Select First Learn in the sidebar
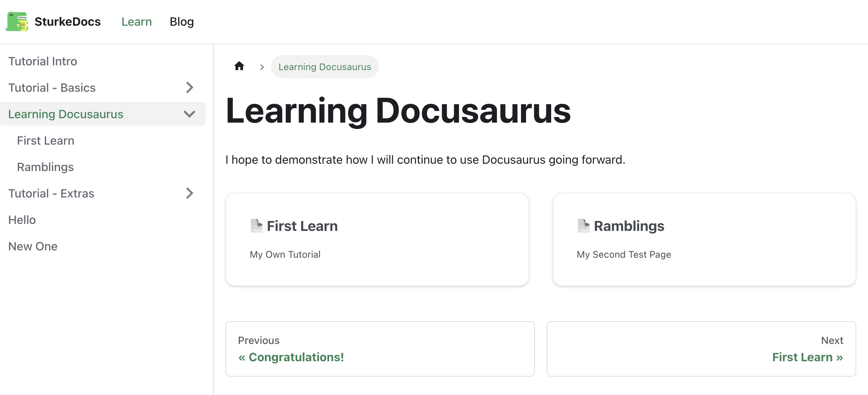868x395 pixels. click(107, 141)
